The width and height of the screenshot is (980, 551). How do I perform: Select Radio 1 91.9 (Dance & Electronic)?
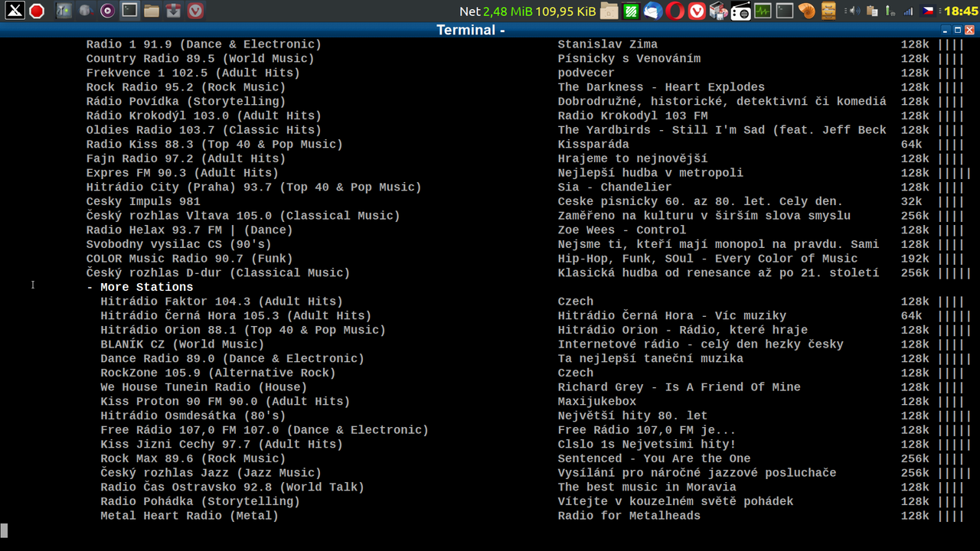coord(204,44)
